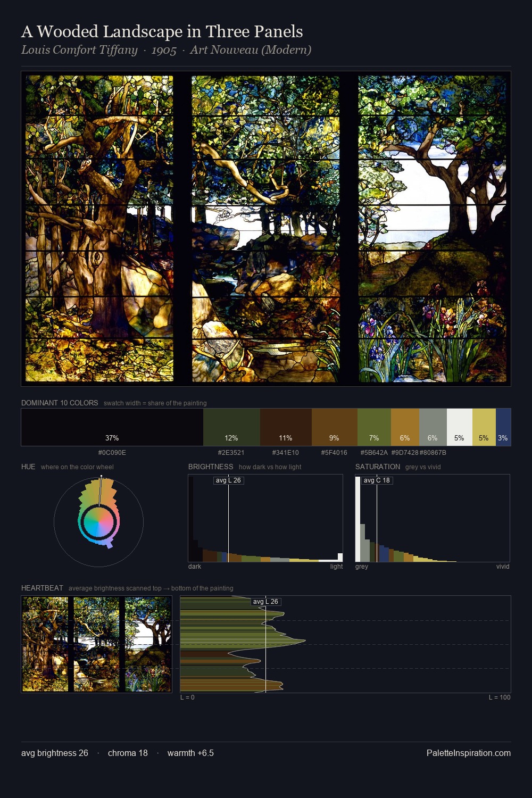Click the heartbeat brightness profile chart
Screen dimensions: 532x798
coord(345,644)
